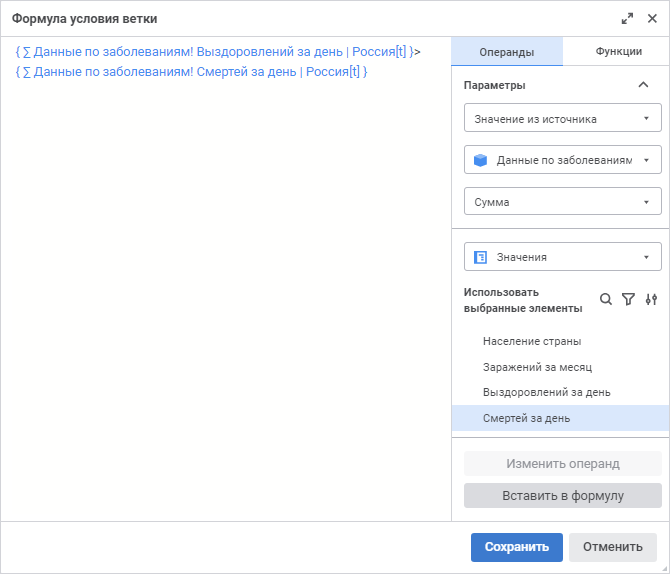Expand the formula dialog to full size

click(627, 19)
